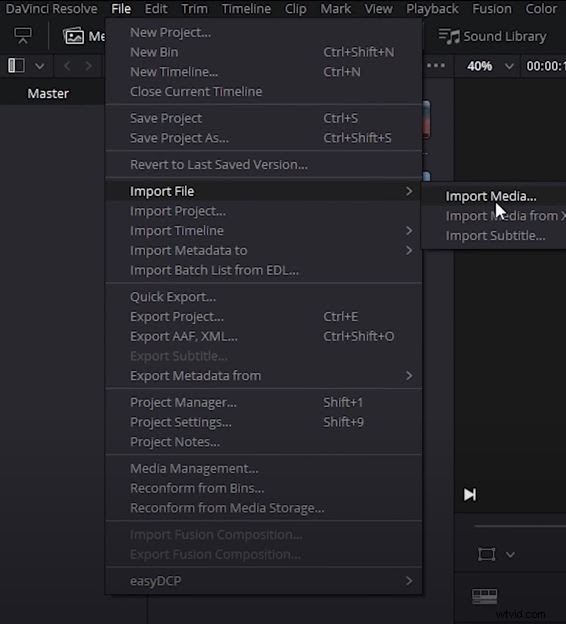Open the Trim menu
Viewport: 566px width, 624px height.
pos(194,8)
